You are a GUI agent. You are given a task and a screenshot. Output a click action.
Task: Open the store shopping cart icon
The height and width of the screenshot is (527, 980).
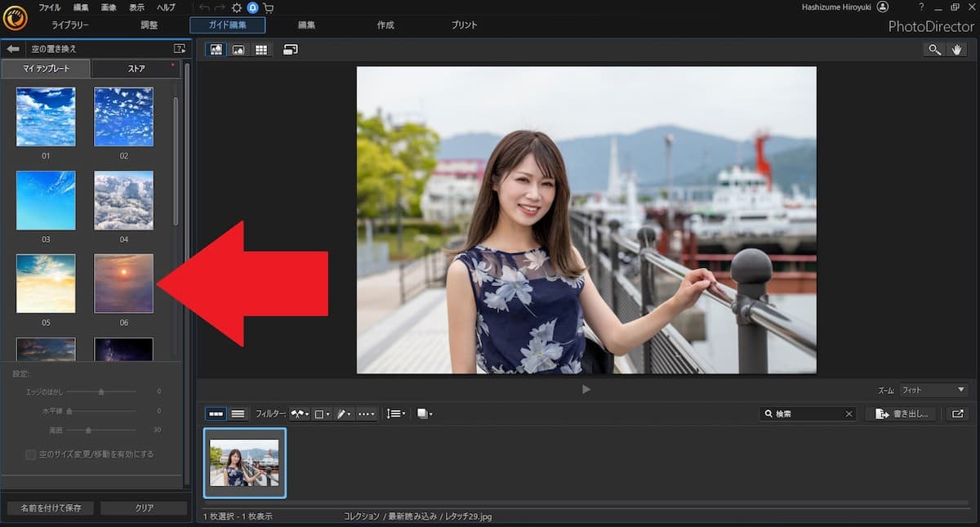coord(268,7)
